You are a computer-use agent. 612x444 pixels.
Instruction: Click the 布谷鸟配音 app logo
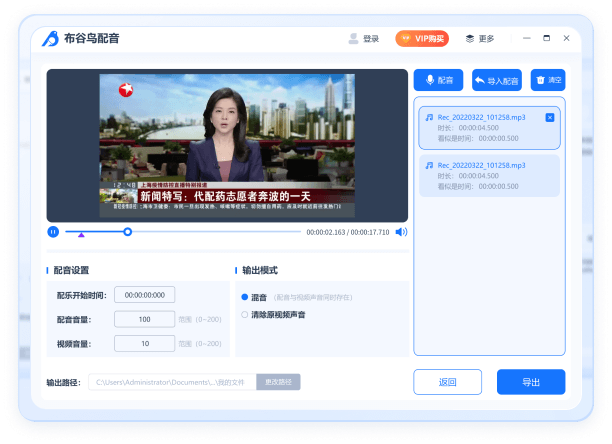point(51,39)
